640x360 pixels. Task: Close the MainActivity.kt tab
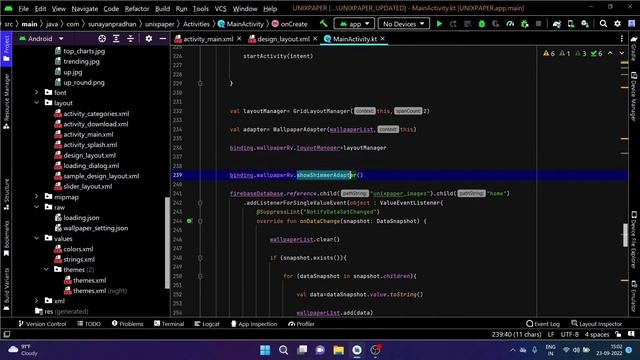pyautogui.click(x=382, y=38)
